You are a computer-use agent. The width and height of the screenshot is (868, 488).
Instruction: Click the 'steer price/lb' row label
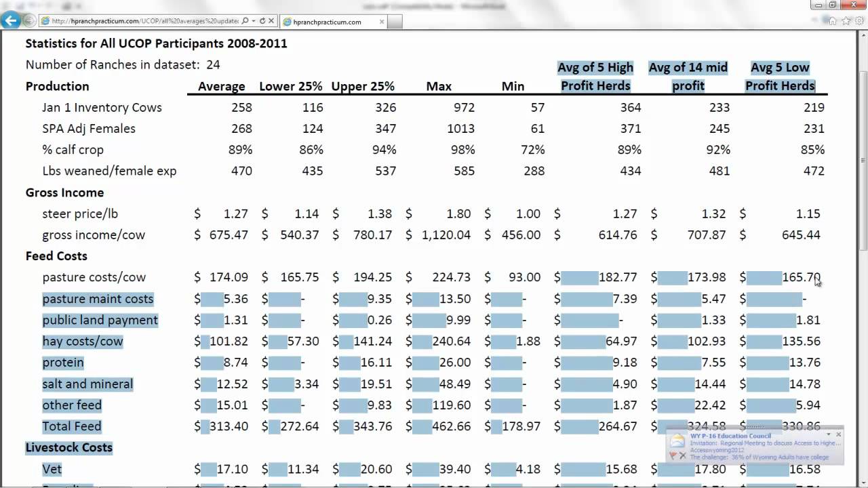point(80,213)
